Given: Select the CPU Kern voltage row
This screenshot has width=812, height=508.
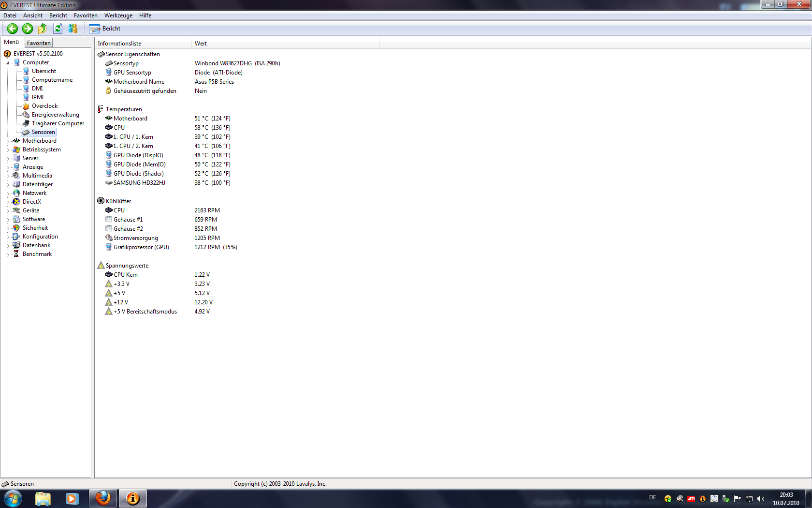Looking at the screenshot, I should pyautogui.click(x=158, y=275).
